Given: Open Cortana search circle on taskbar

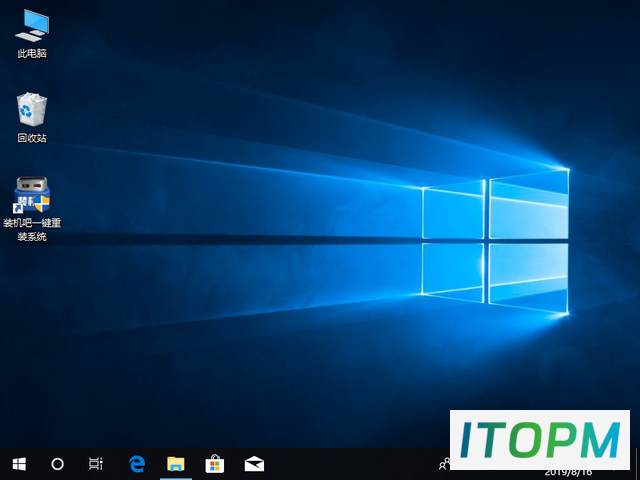Looking at the screenshot, I should [57, 464].
